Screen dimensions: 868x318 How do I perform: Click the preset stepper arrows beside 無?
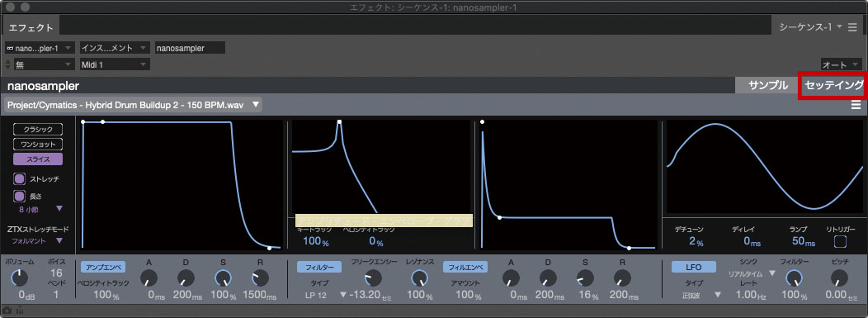7,64
